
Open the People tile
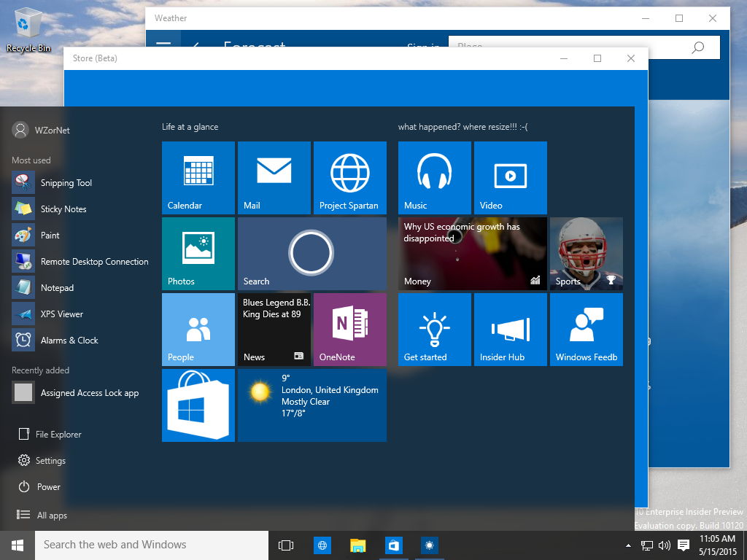(198, 329)
